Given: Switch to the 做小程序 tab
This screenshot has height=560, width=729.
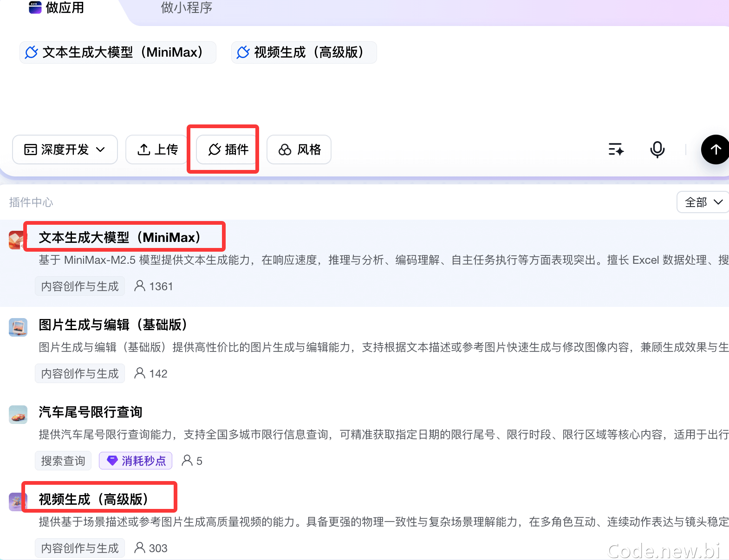Looking at the screenshot, I should (187, 7).
